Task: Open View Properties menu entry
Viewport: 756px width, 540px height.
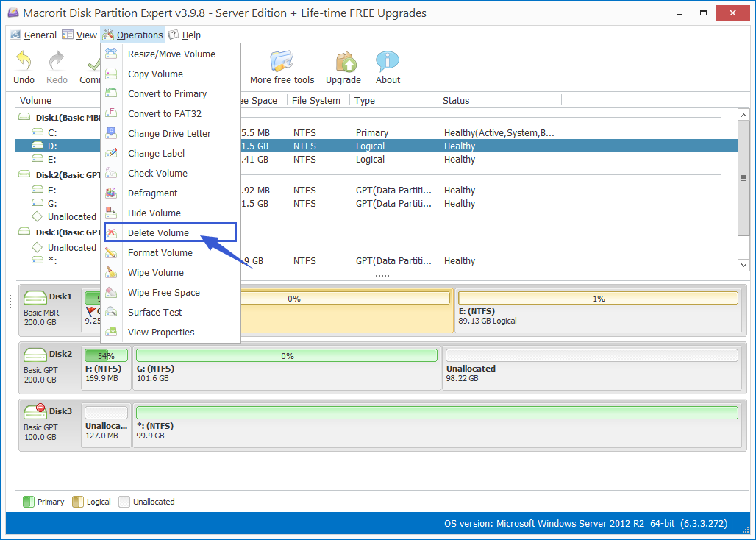Action: [x=170, y=333]
